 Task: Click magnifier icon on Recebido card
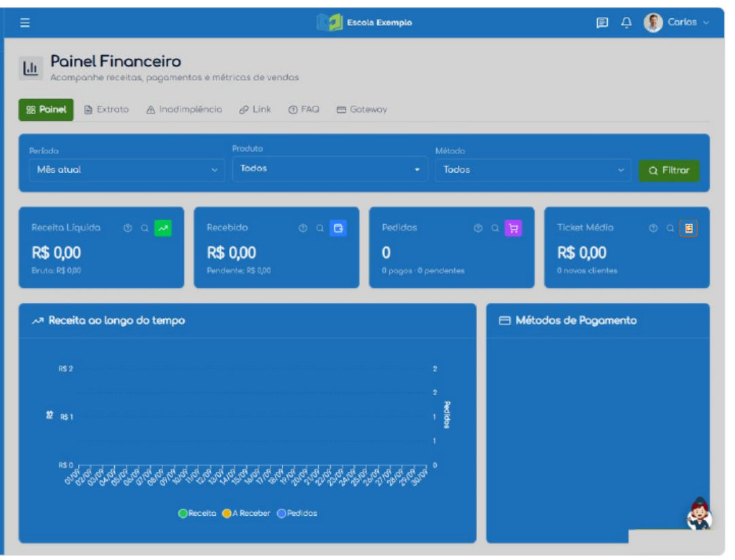pos(320,228)
